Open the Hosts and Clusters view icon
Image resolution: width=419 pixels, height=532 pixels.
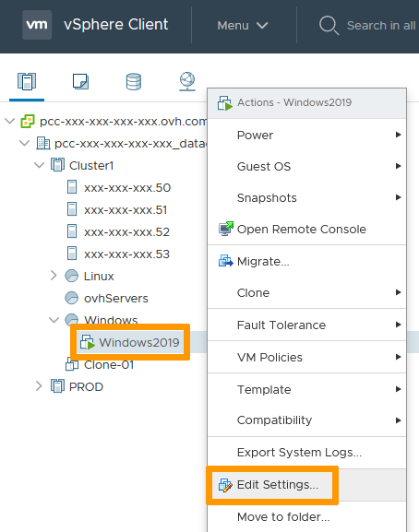pyautogui.click(x=27, y=81)
